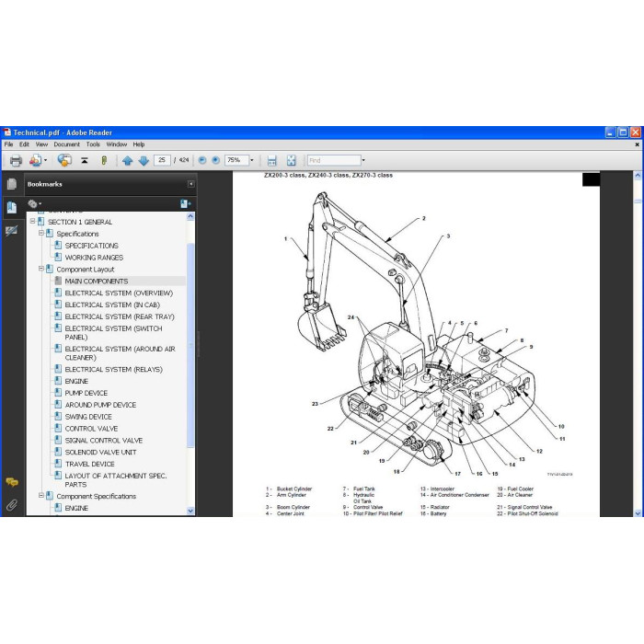
Task: Collapse the Component Specifications node
Action: click(41, 495)
